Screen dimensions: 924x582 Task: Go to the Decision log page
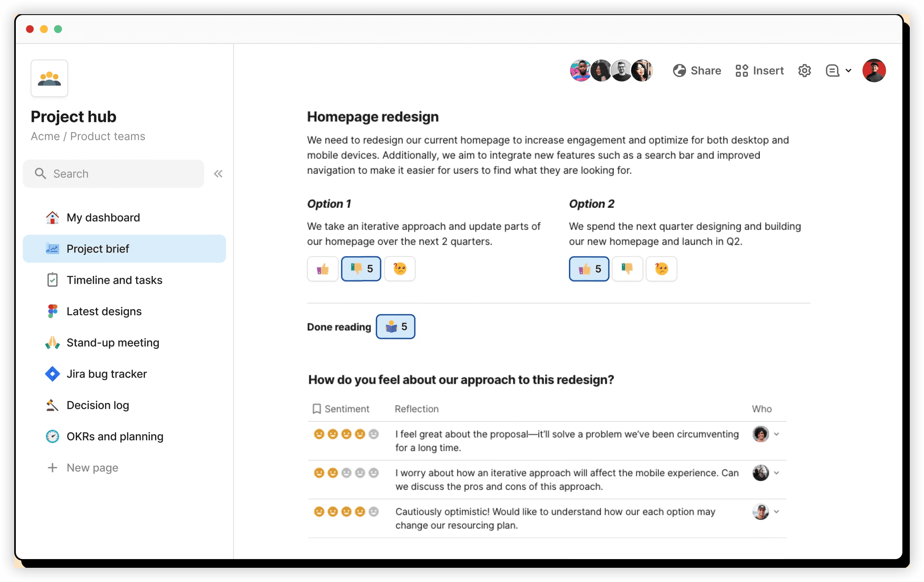click(98, 405)
